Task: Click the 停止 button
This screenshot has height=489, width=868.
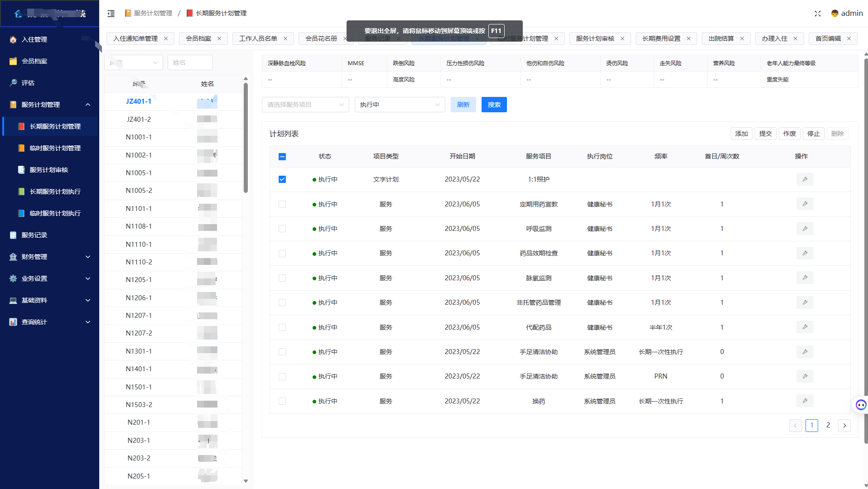Action: (x=813, y=134)
